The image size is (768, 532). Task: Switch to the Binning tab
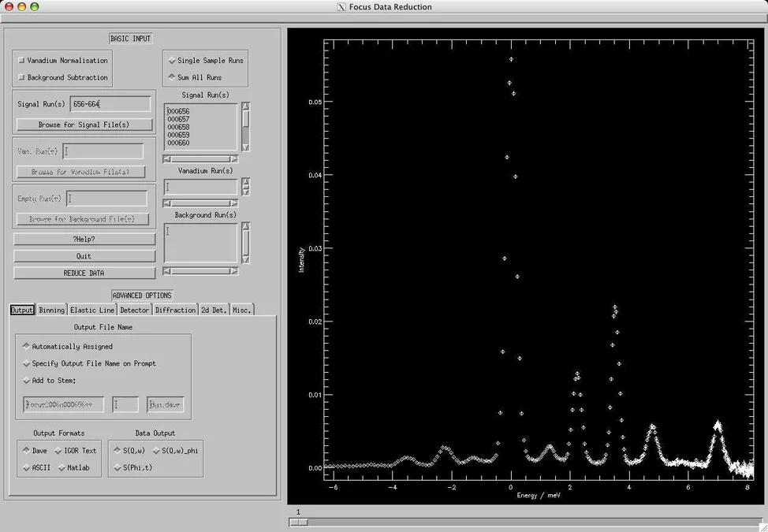(x=51, y=310)
